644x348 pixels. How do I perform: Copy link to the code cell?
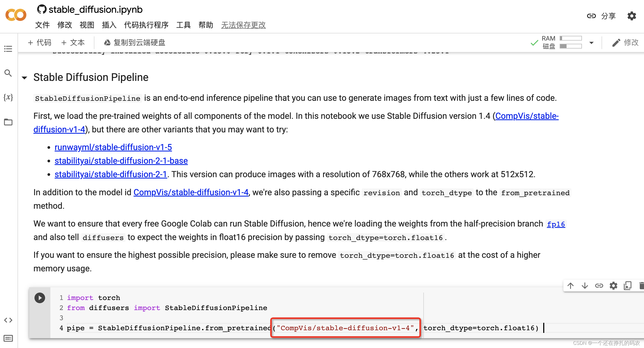[599, 286]
